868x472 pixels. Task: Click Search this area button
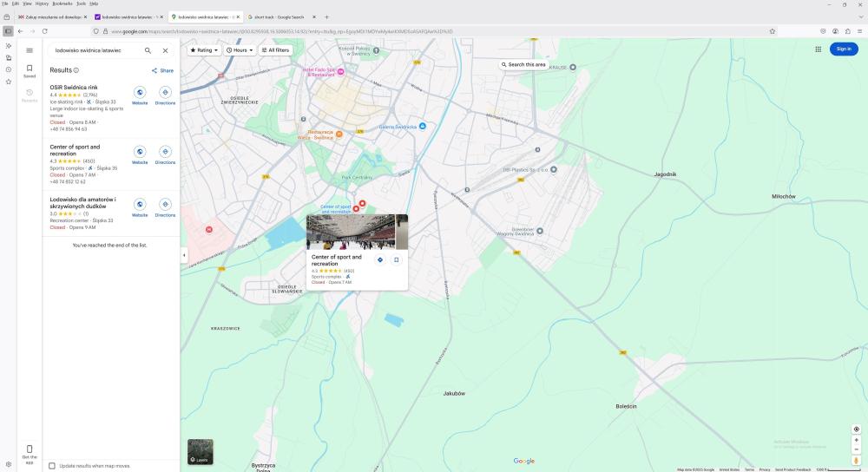[523, 65]
